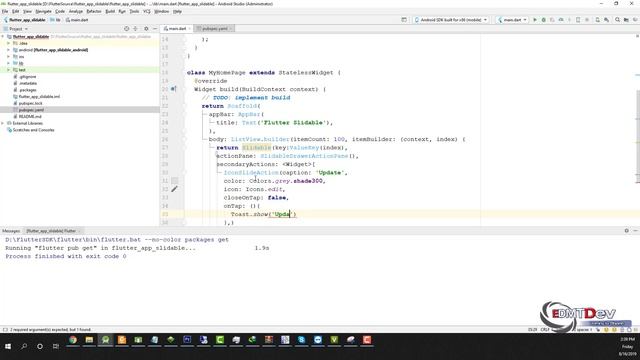640x360 pixels.
Task: Click the taskbar search icon
Action: (24, 346)
